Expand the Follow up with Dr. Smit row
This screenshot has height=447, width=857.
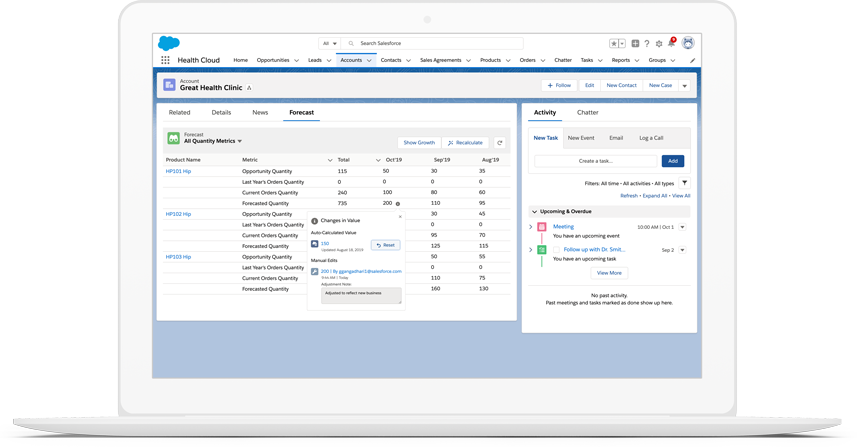531,250
